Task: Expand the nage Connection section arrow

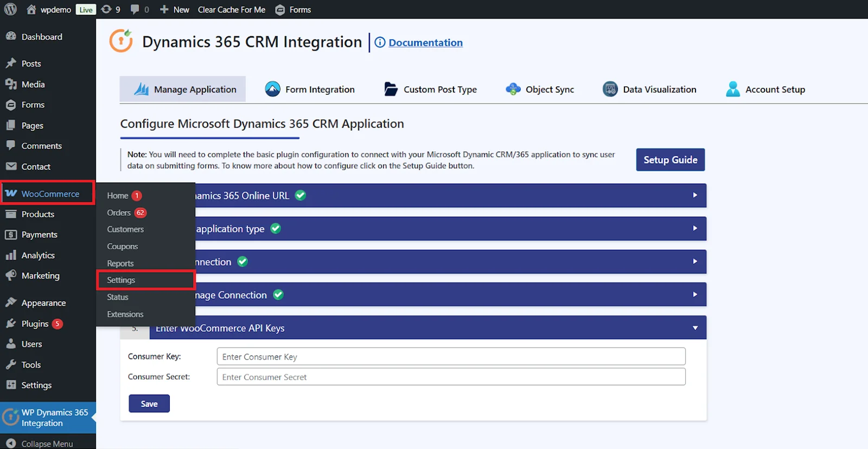Action: (695, 294)
